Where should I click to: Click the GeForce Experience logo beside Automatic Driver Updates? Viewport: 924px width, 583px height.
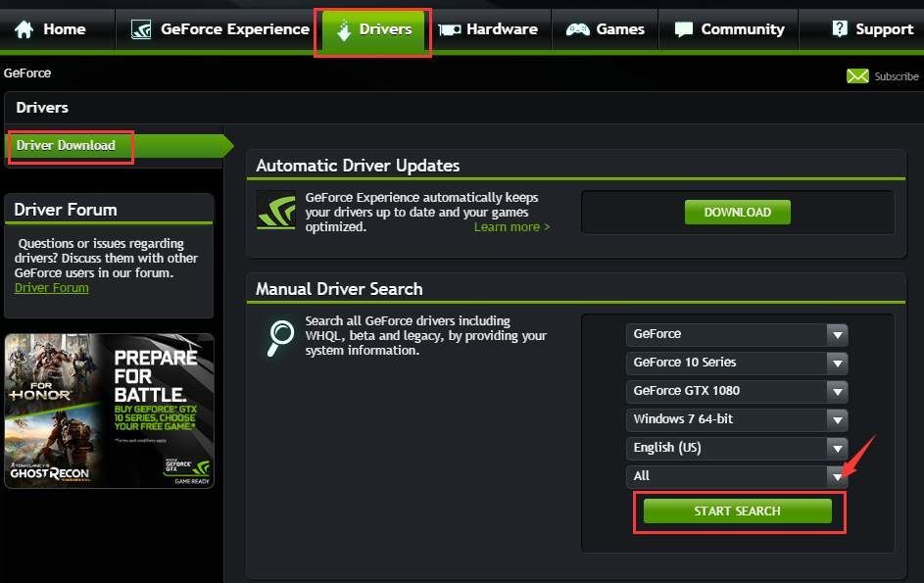click(277, 210)
